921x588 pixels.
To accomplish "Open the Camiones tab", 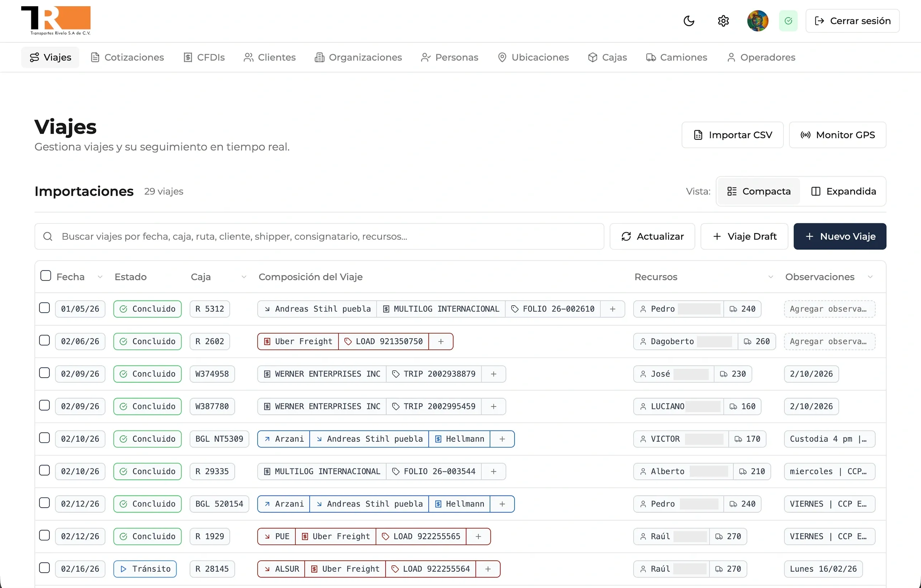I will point(676,57).
